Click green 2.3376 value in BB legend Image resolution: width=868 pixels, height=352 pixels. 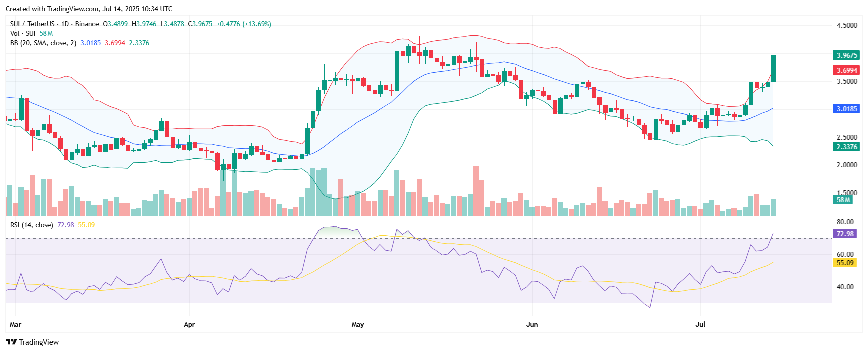point(139,43)
